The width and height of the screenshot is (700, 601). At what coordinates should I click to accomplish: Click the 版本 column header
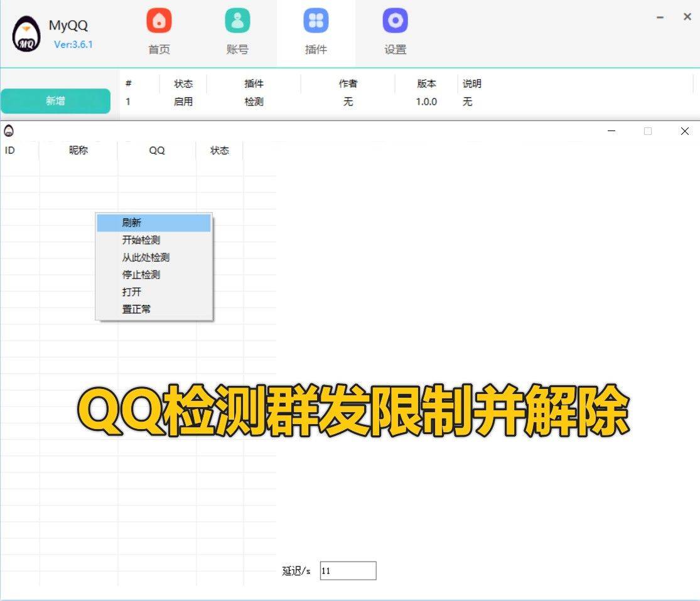click(x=426, y=83)
